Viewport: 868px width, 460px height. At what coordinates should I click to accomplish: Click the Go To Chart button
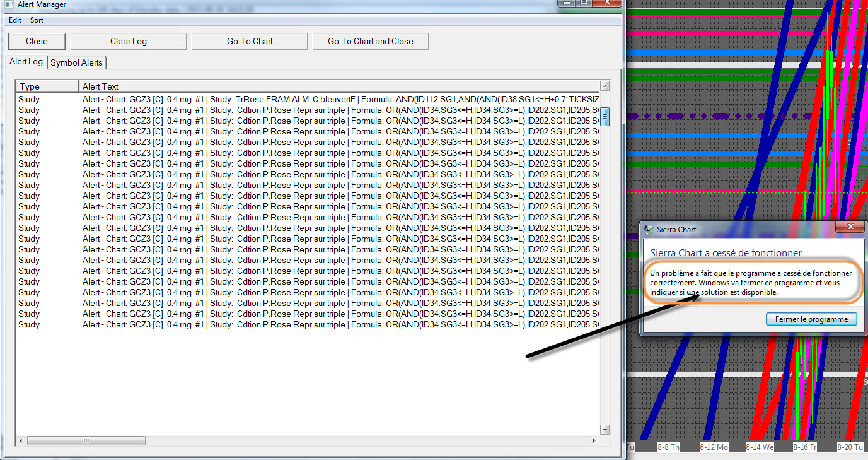[250, 42]
